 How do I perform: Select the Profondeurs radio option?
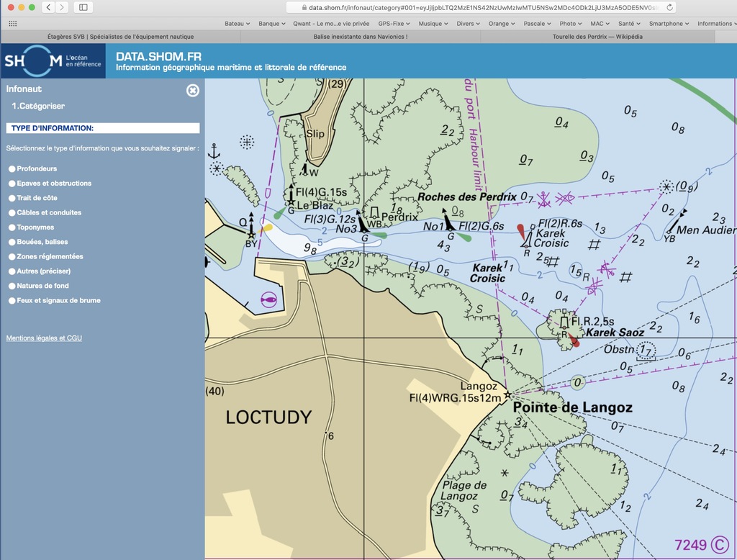point(12,169)
